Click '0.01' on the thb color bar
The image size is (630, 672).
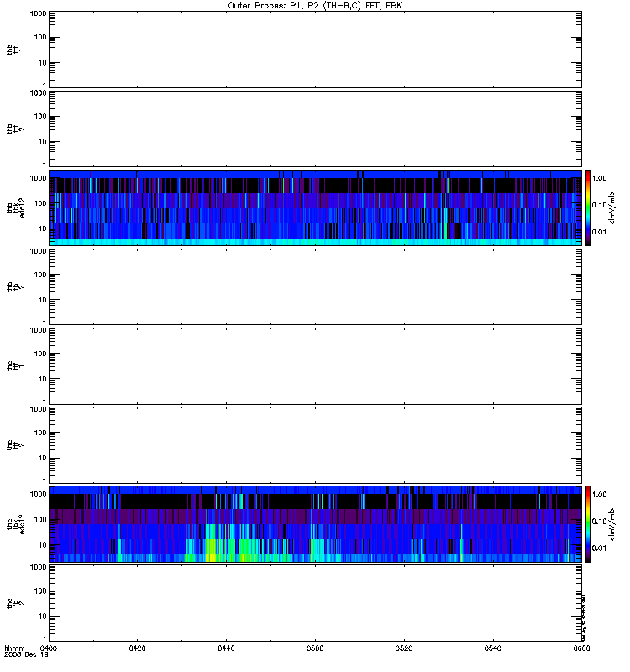(x=599, y=232)
